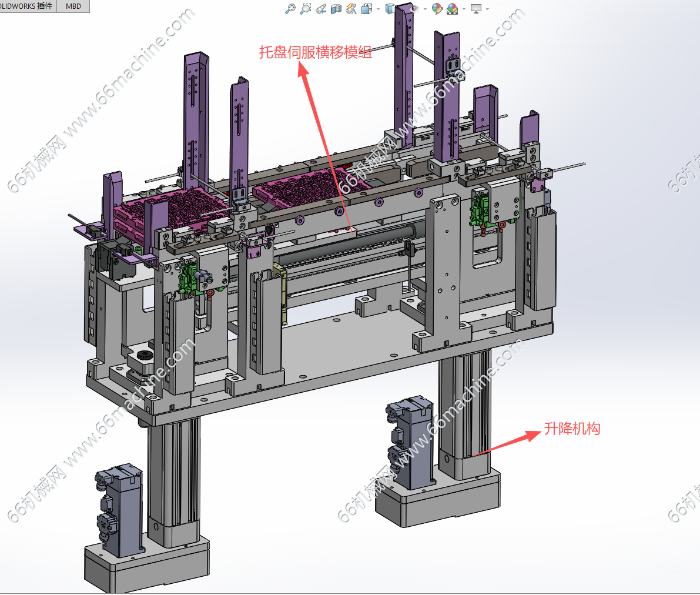Select the Zoom to Area tool
Viewport: 700px width, 595px height.
coord(305,8)
